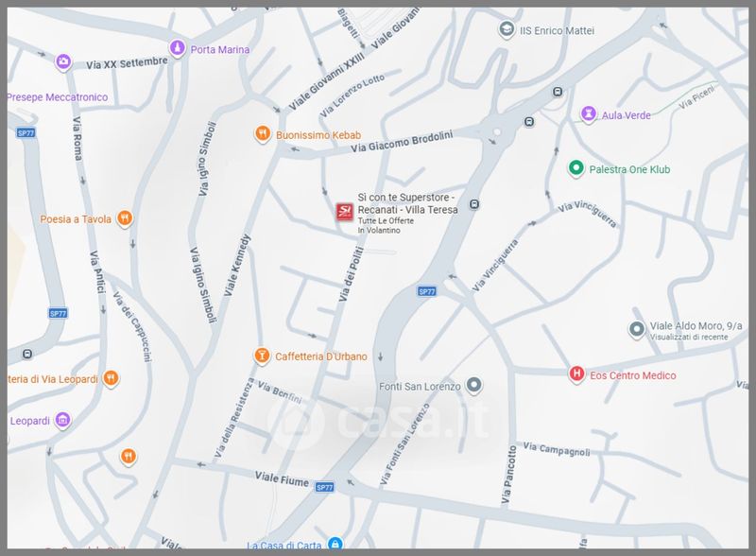Image resolution: width=756 pixels, height=556 pixels.
Task: Click the Presepe Meccatronico label
Action: 57,96
